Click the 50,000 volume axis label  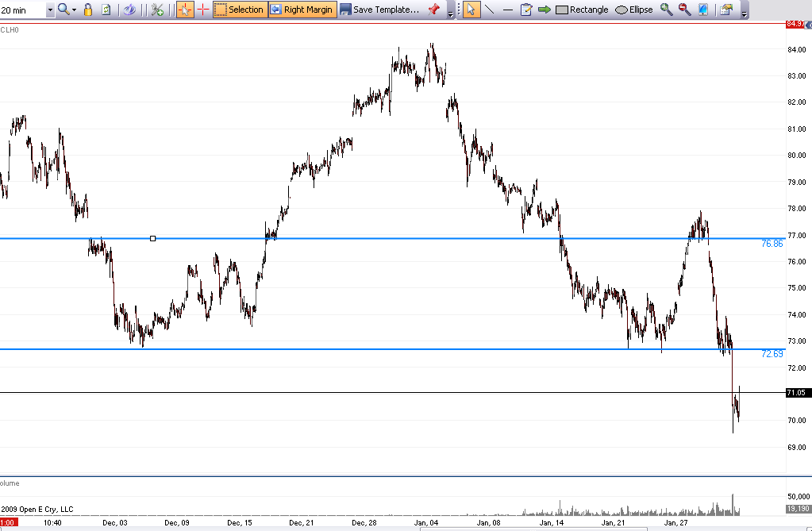tap(799, 496)
